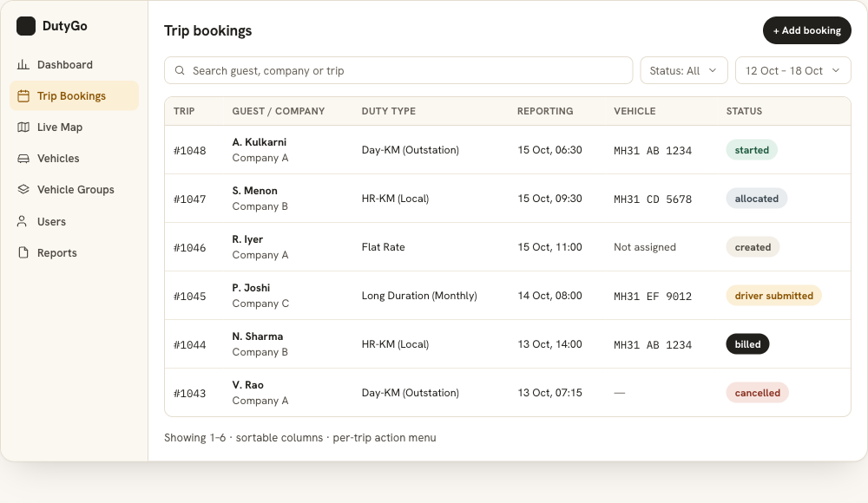The height and width of the screenshot is (503, 868).
Task: Click Company C under P. Joshi
Action: point(260,304)
